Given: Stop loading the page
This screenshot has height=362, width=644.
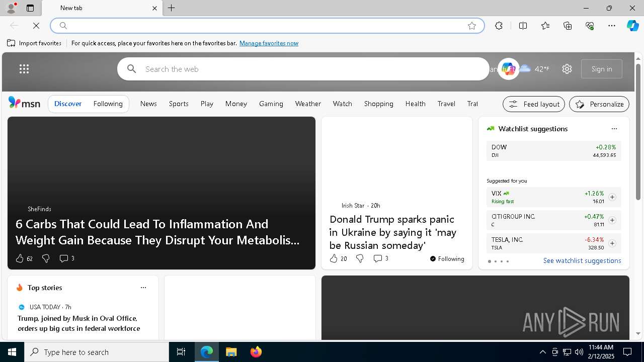Looking at the screenshot, I should [36, 26].
